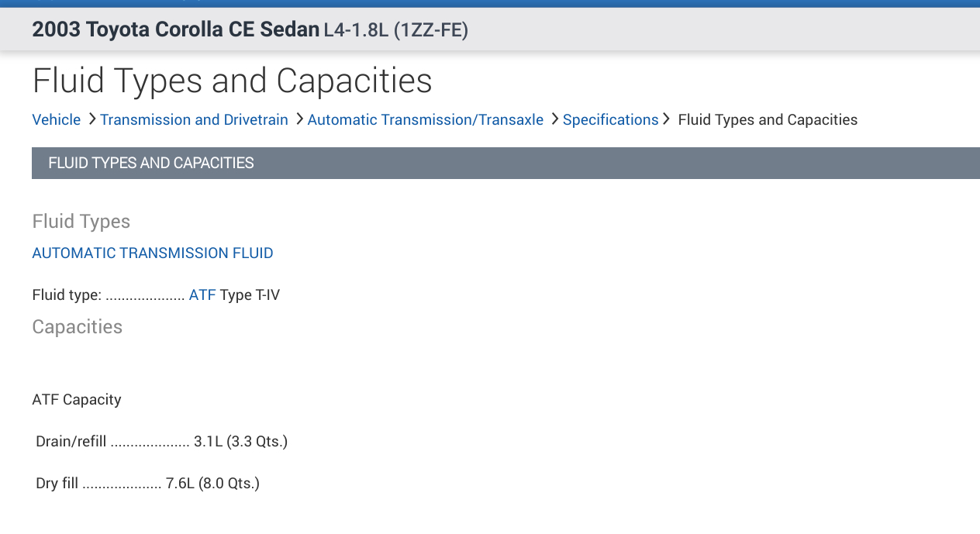Screen dimensions: 980x534
Task: Open the Specifications breadcrumb link
Action: (610, 119)
